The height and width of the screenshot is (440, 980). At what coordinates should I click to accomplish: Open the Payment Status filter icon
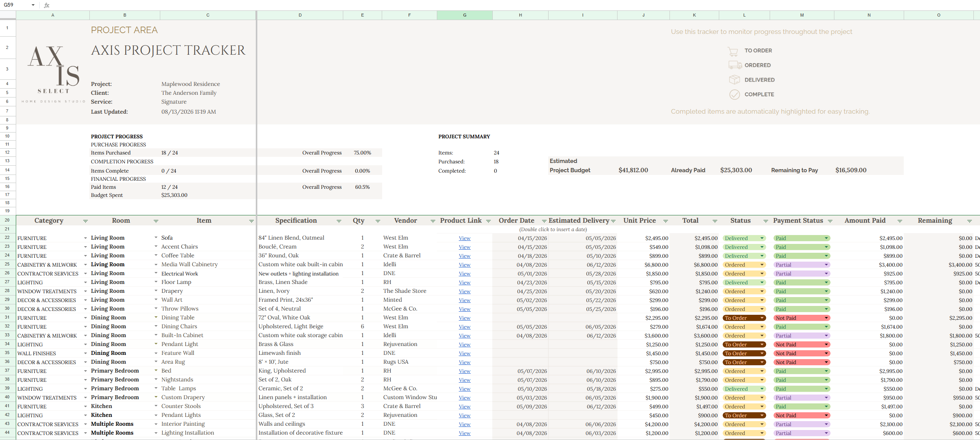click(830, 221)
